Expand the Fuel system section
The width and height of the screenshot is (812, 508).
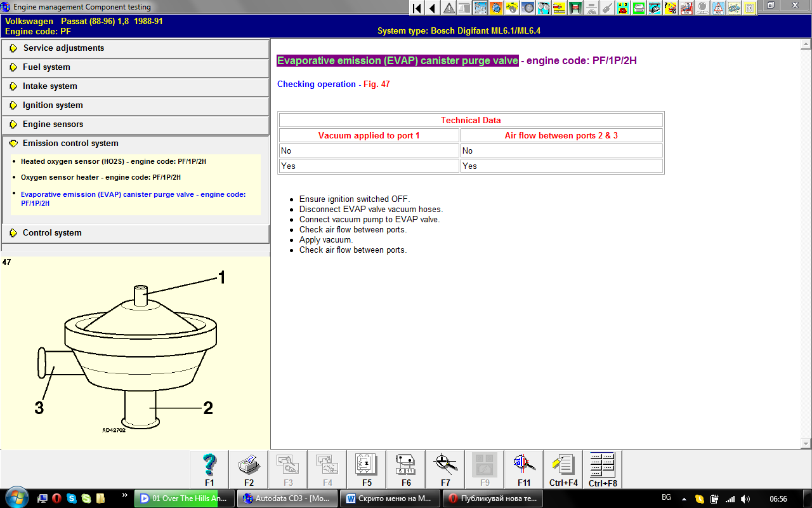pyautogui.click(x=46, y=67)
